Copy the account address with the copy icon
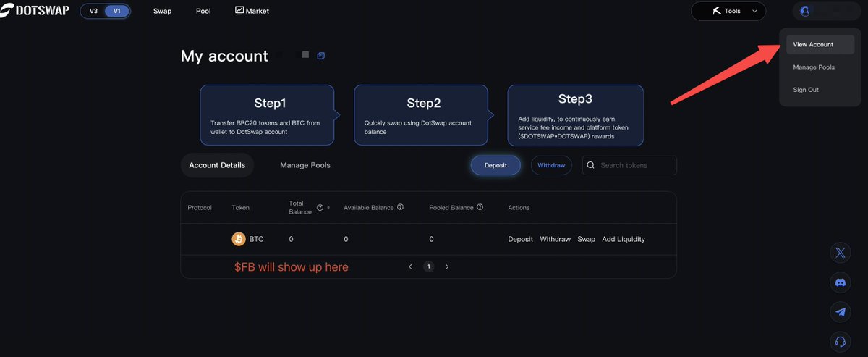Viewport: 868px width, 357px height. tap(321, 56)
